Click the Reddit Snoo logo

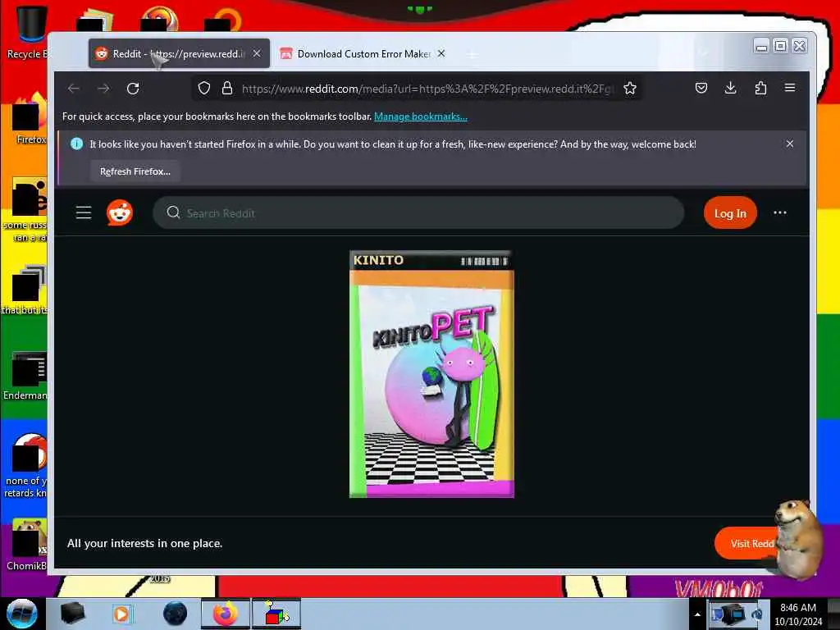point(120,212)
